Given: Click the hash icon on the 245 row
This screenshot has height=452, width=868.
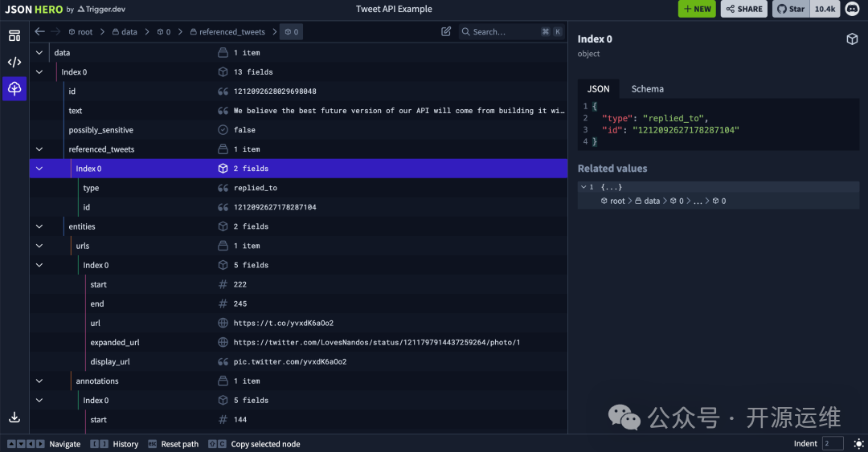Looking at the screenshot, I should (223, 303).
